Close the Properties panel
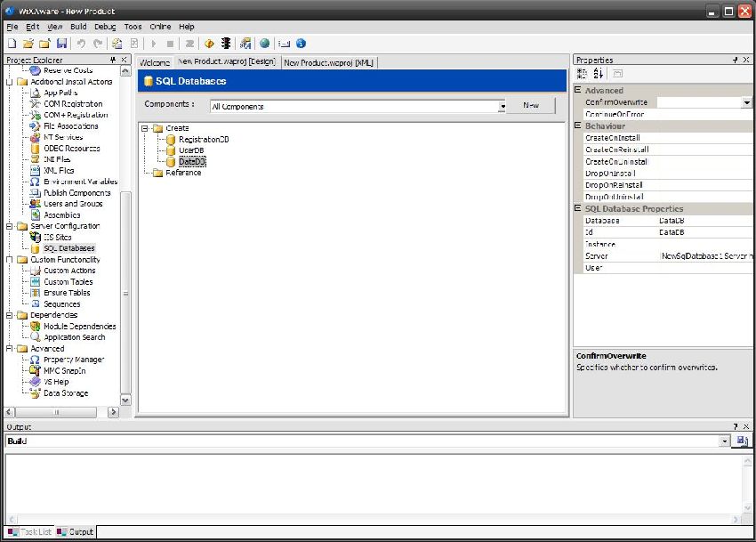Screen dimensions: 756x542 [x=746, y=60]
